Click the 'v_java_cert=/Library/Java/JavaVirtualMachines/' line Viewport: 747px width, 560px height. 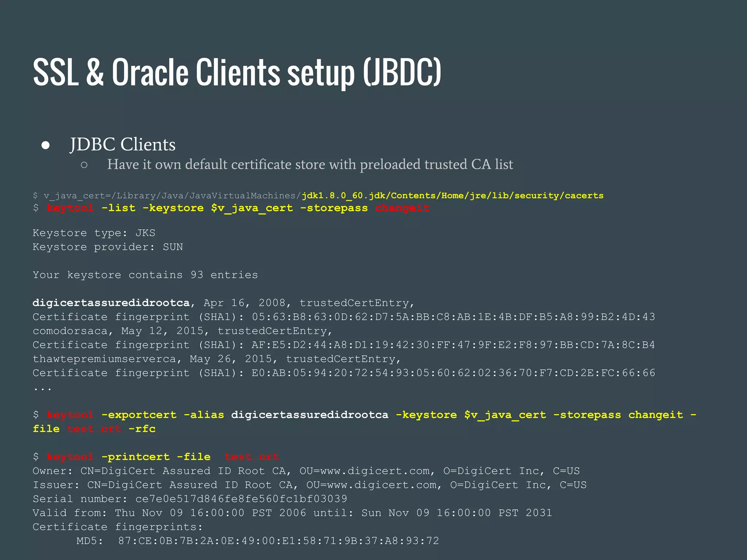point(318,196)
